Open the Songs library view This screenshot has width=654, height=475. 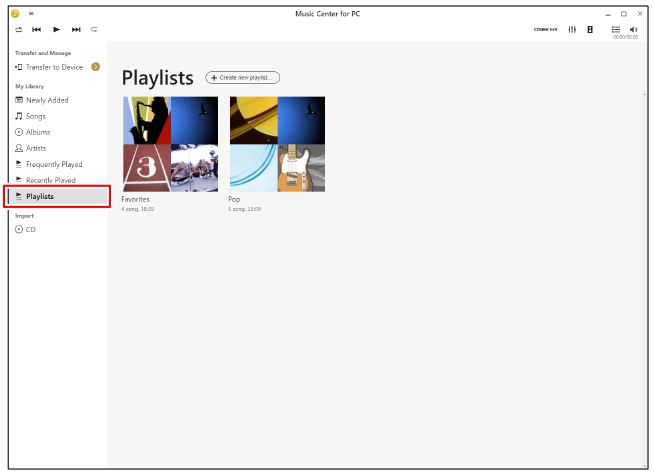point(35,116)
